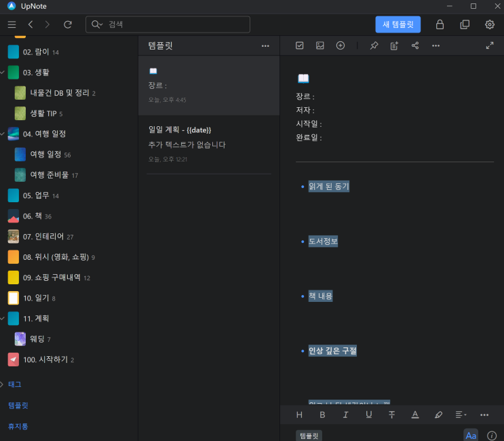Click the 책 내용 bullet text
Screen dimensions: 504x441
[x=320, y=296]
